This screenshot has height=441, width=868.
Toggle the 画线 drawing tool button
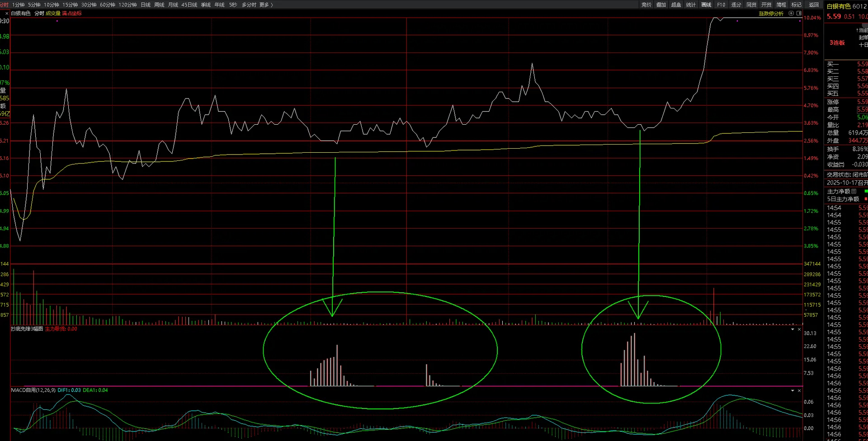(x=706, y=5)
